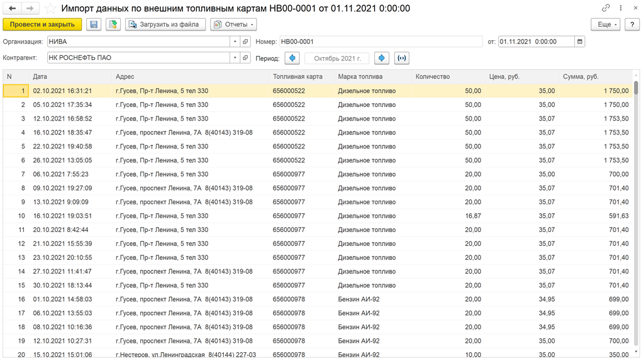Advance to next period with right arrow
This screenshot has height=361, width=644.
pyautogui.click(x=382, y=58)
